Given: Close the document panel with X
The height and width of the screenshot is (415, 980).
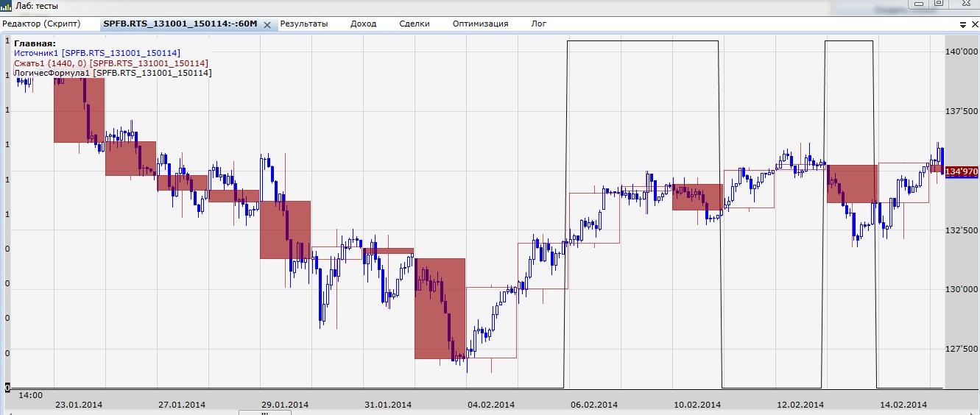Looking at the screenshot, I should (x=974, y=24).
